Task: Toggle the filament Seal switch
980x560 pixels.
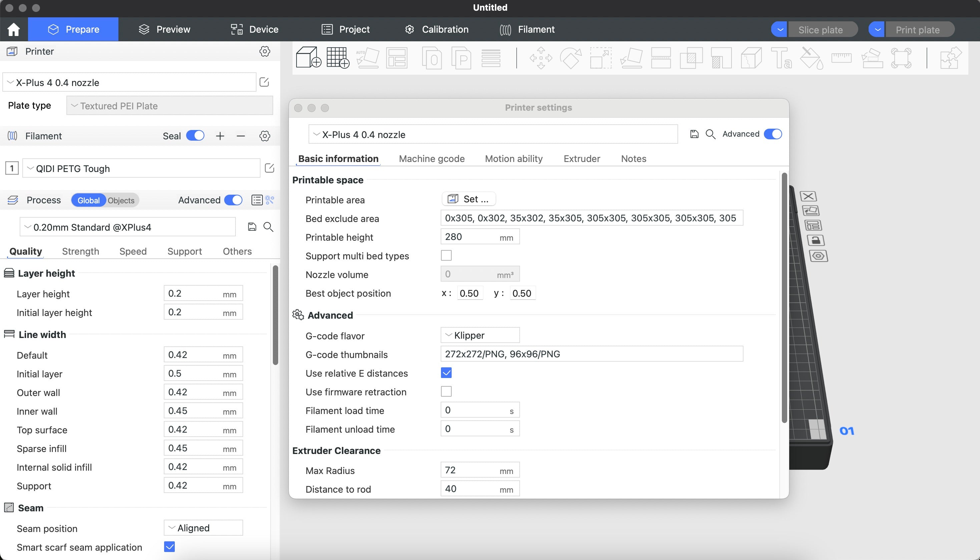Action: tap(195, 136)
